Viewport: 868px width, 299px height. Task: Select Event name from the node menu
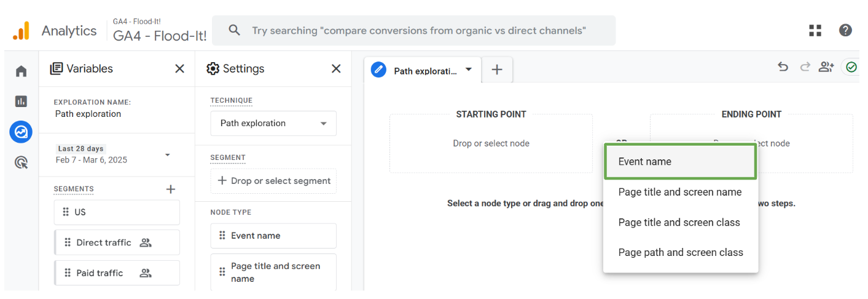point(680,162)
